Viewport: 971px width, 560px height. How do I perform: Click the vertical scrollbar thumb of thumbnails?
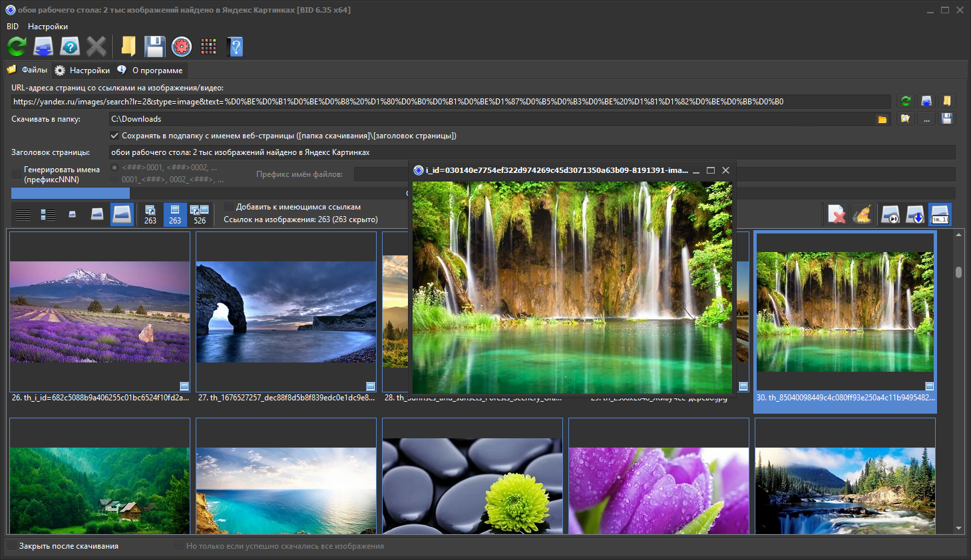958,272
